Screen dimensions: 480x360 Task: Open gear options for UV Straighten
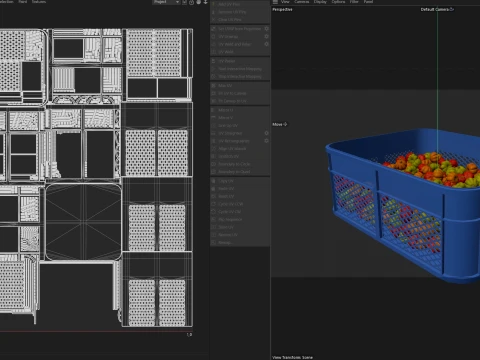(x=266, y=133)
